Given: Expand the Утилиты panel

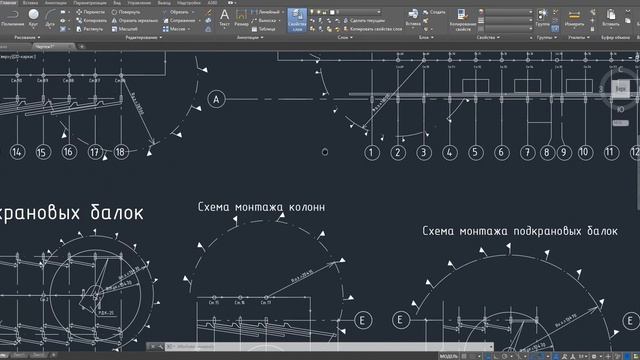Looking at the screenshot, I should (x=578, y=38).
